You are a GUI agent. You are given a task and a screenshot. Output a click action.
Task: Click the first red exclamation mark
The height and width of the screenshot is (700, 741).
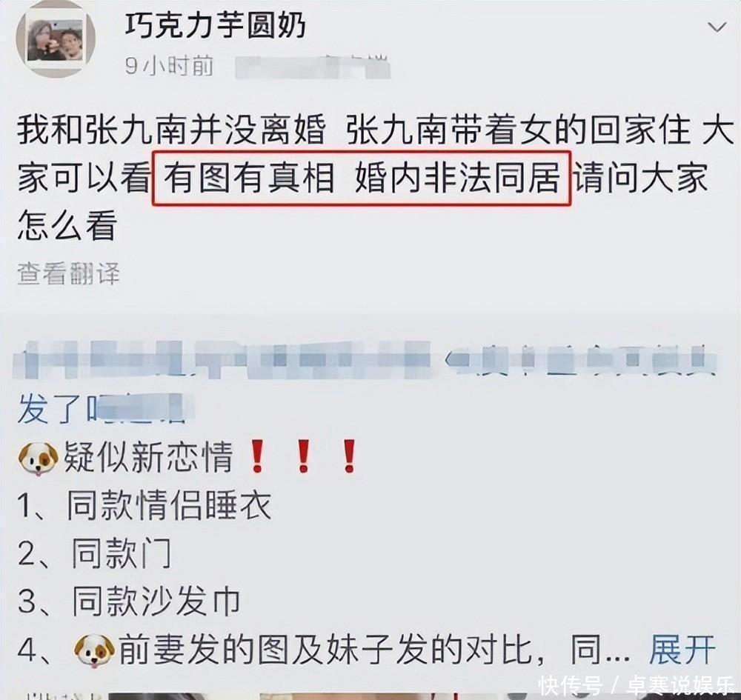pos(257,456)
